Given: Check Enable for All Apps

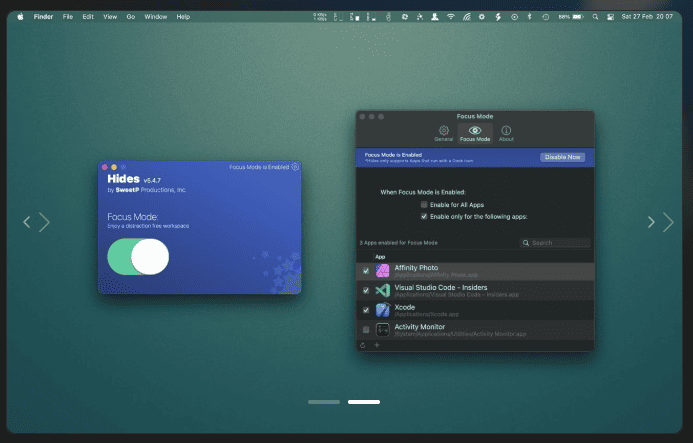Looking at the screenshot, I should click(424, 205).
